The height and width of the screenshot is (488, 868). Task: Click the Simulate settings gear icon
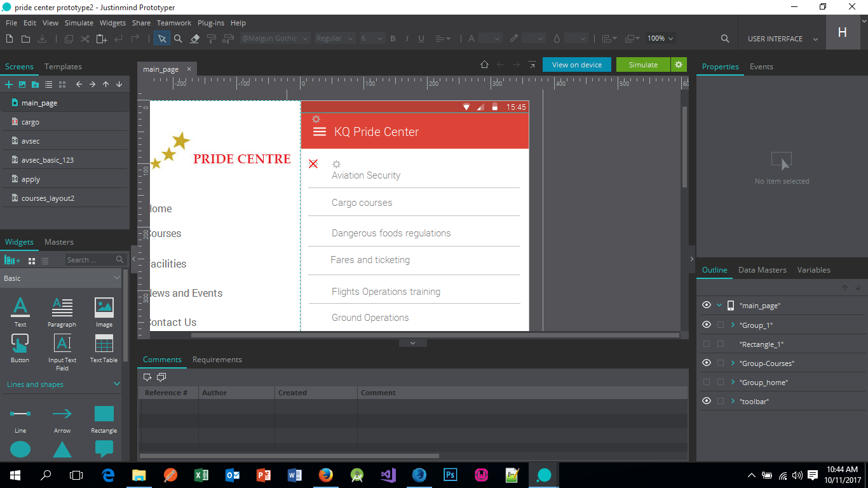(x=679, y=65)
